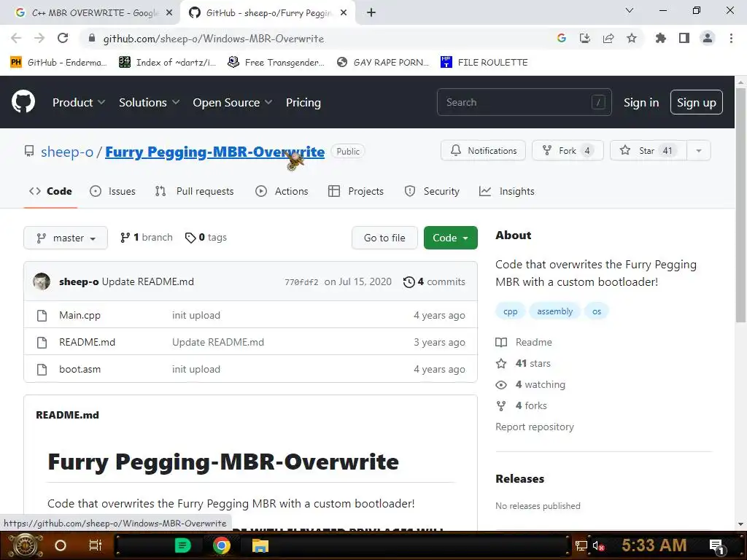This screenshot has height=560, width=747.
Task: Expand the Open Source menu
Action: point(233,102)
